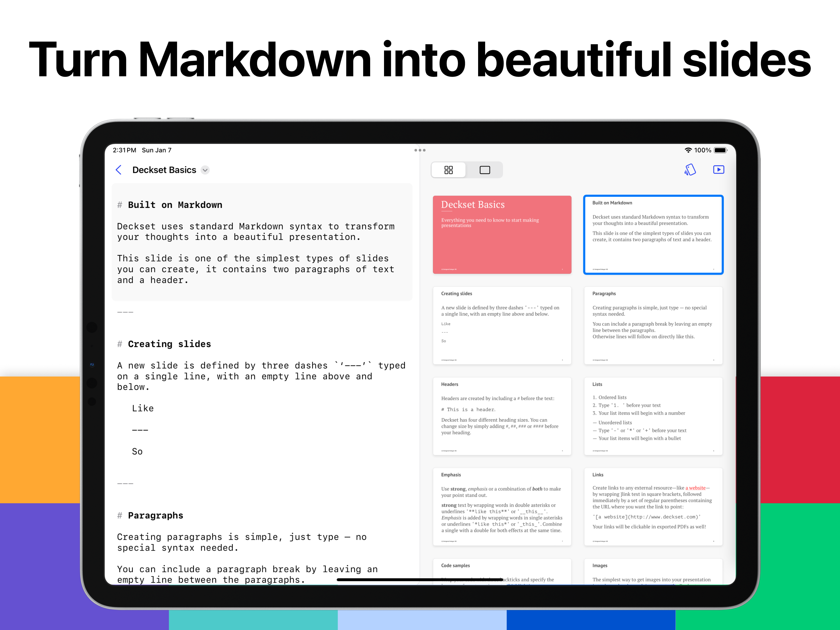Click the red 'a website' link on Links slide
This screenshot has width=840, height=630.
point(695,488)
